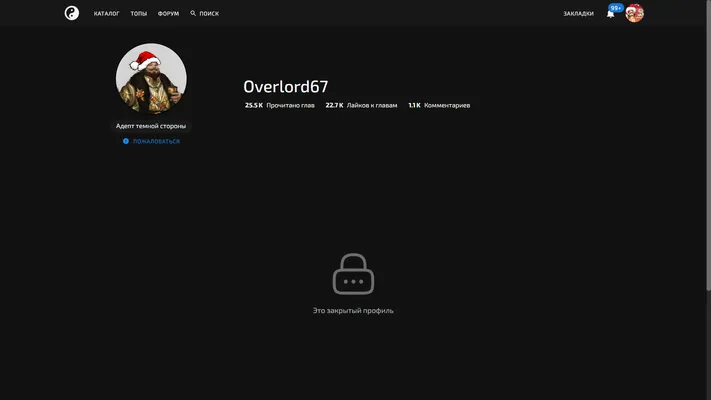711x400 pixels.
Task: Select the 22.7K Лайков к главам stat
Action: tap(361, 105)
